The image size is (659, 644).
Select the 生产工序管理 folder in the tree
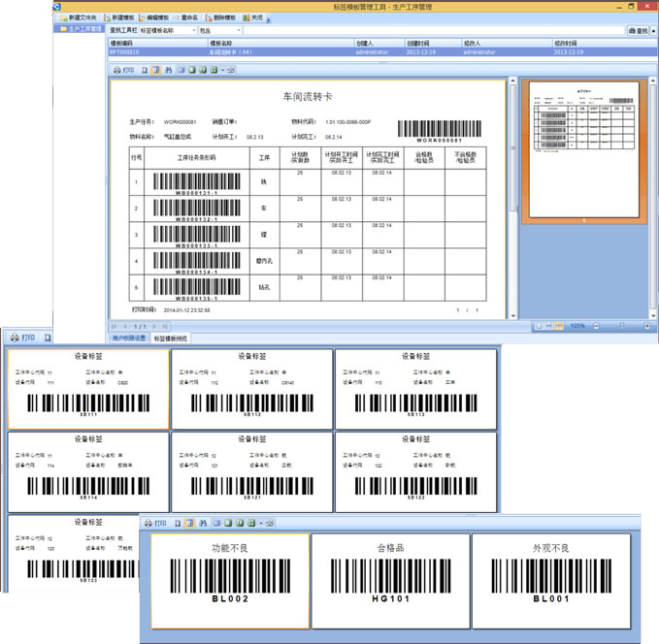[81, 29]
